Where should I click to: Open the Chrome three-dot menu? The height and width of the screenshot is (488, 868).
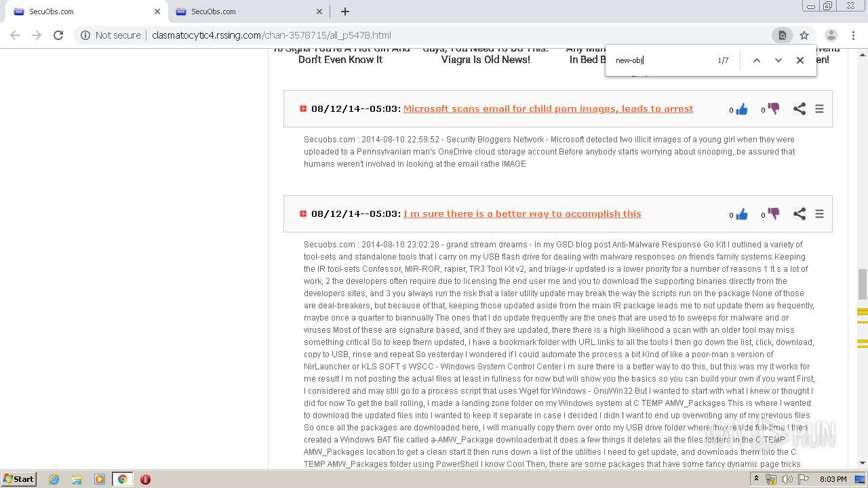[x=854, y=35]
